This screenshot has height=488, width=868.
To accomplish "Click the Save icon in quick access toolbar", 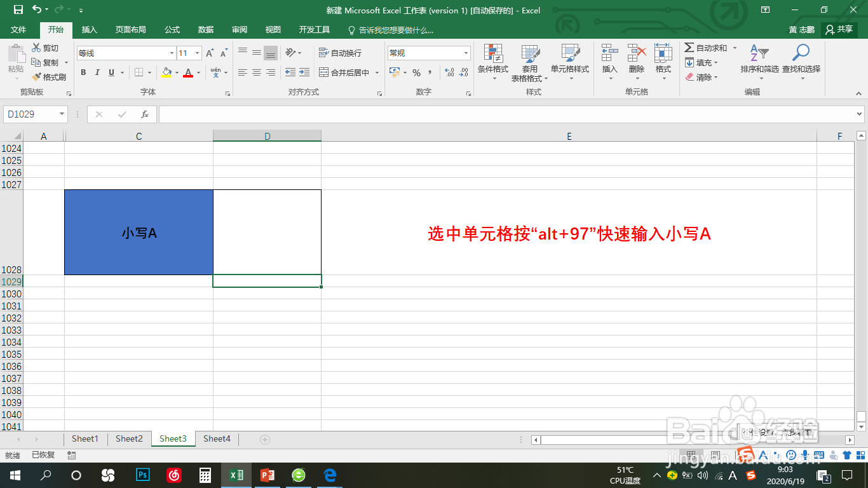I will click(18, 10).
